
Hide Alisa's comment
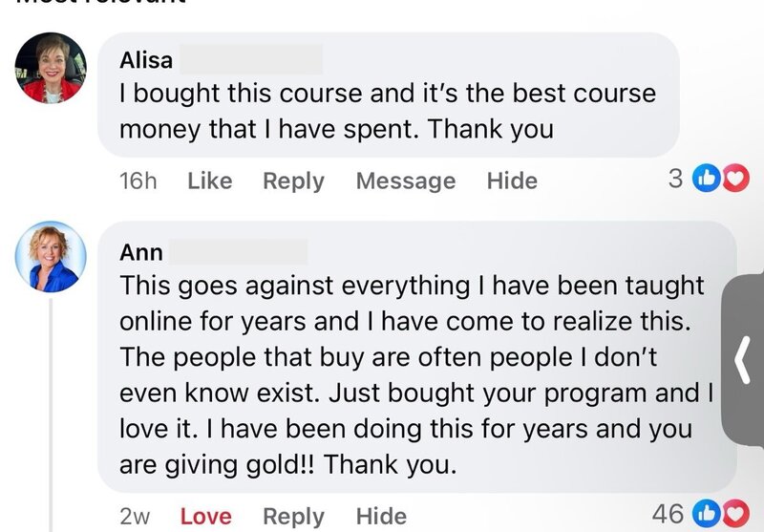tap(512, 181)
